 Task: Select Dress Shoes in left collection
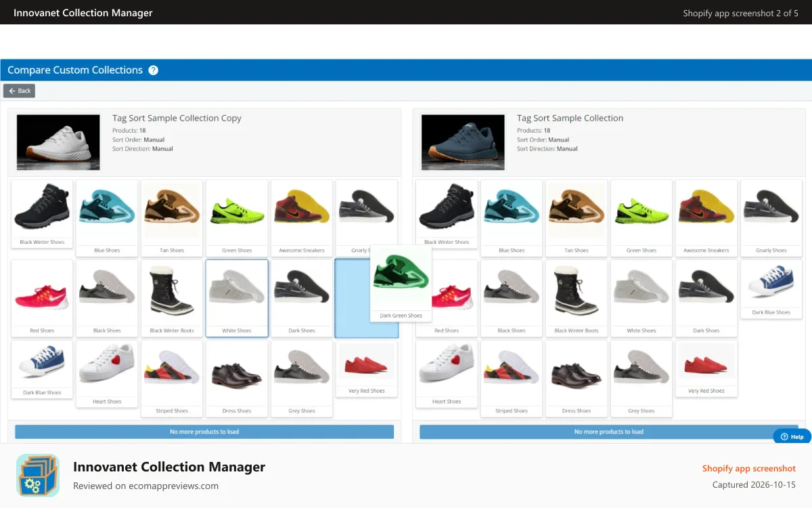(x=237, y=378)
